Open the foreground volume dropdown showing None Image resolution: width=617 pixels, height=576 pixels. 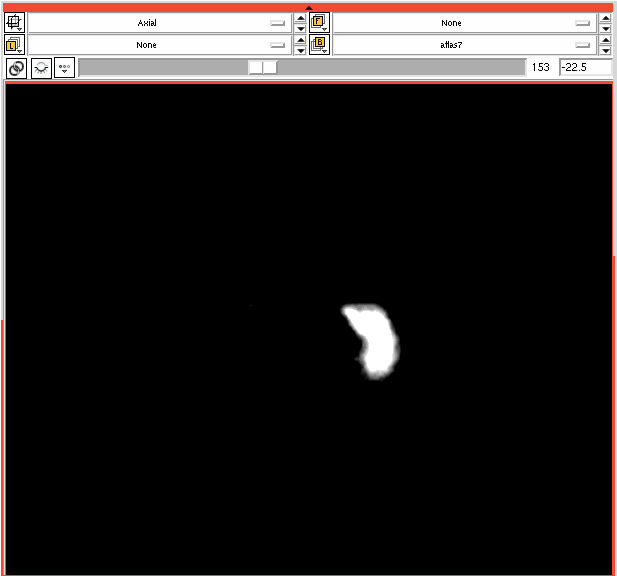(464, 23)
